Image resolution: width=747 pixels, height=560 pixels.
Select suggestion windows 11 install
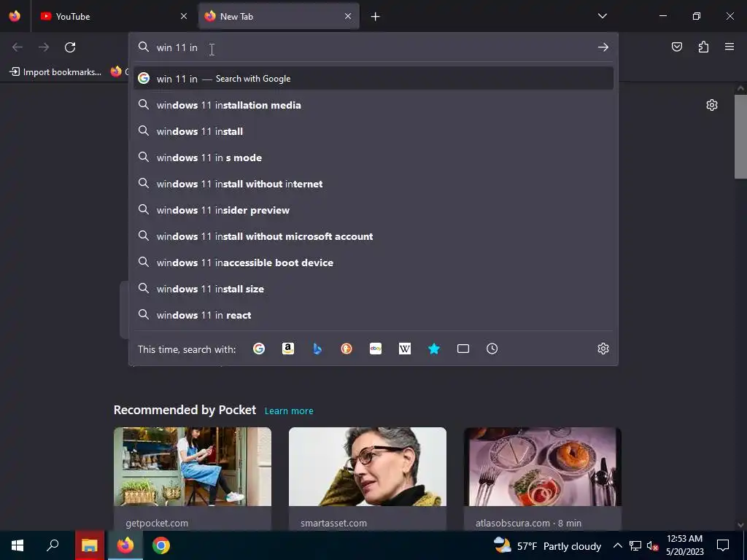pos(373,131)
